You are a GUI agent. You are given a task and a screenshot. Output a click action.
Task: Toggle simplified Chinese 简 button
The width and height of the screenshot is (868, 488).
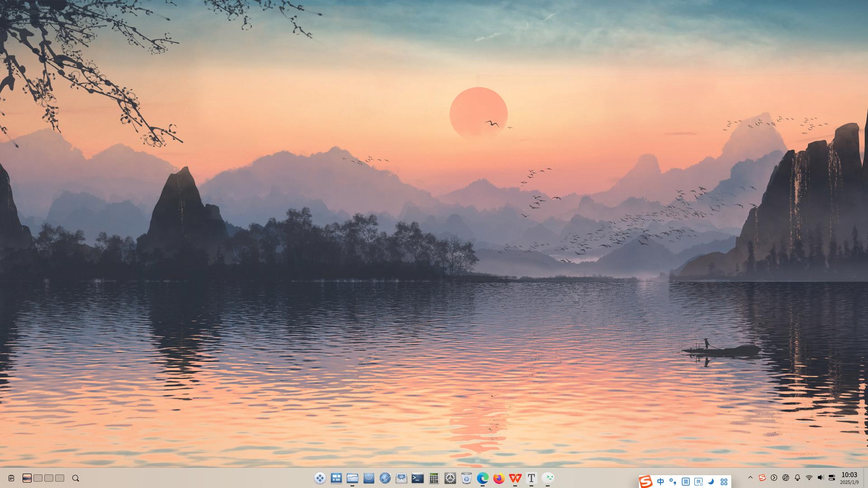point(686,482)
